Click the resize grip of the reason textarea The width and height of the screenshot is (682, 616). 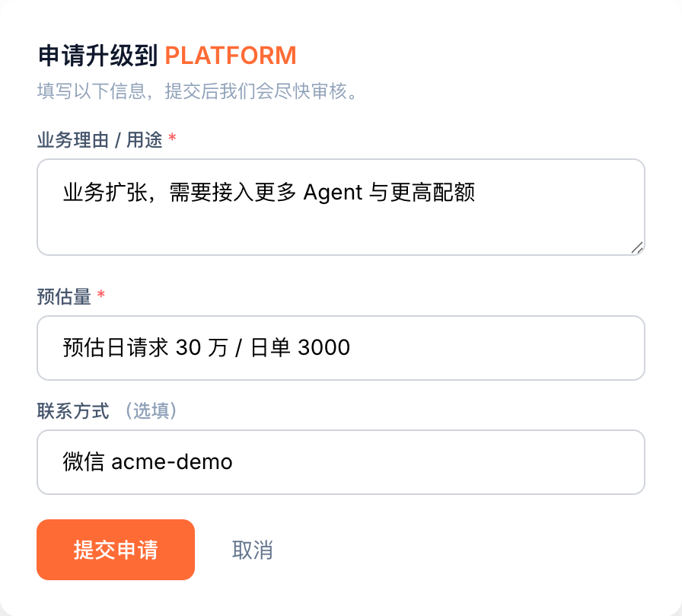637,248
